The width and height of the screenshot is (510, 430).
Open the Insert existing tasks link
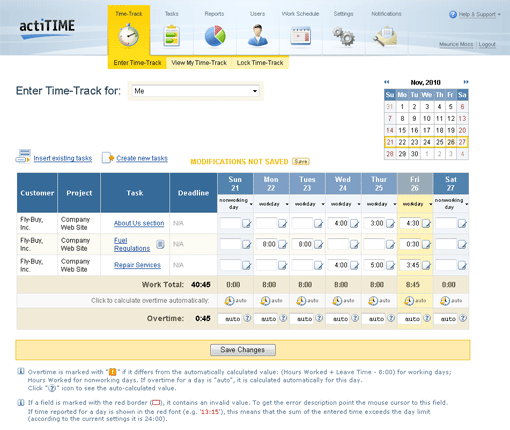click(x=63, y=158)
